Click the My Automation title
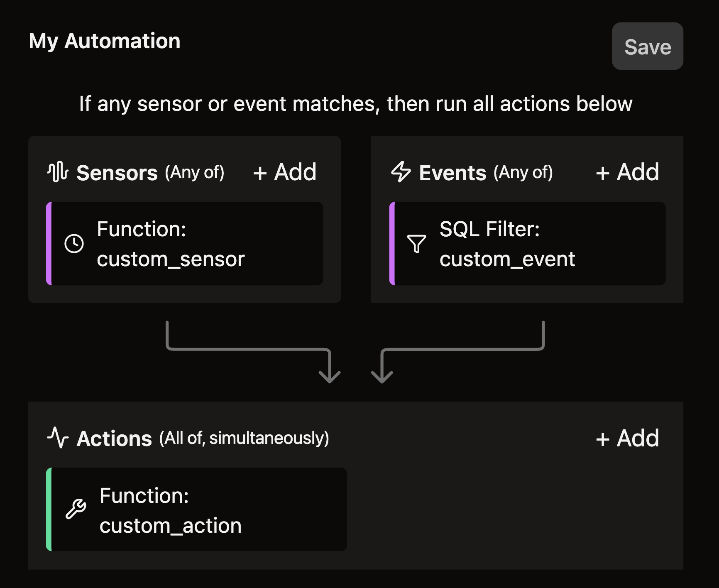 (105, 41)
